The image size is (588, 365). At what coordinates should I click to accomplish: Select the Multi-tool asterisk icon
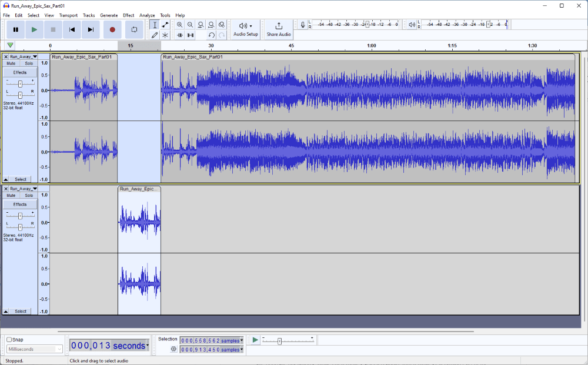click(165, 35)
